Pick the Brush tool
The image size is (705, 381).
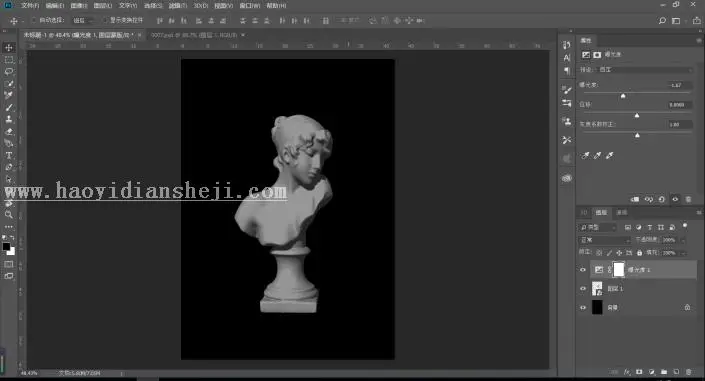pyautogui.click(x=9, y=107)
